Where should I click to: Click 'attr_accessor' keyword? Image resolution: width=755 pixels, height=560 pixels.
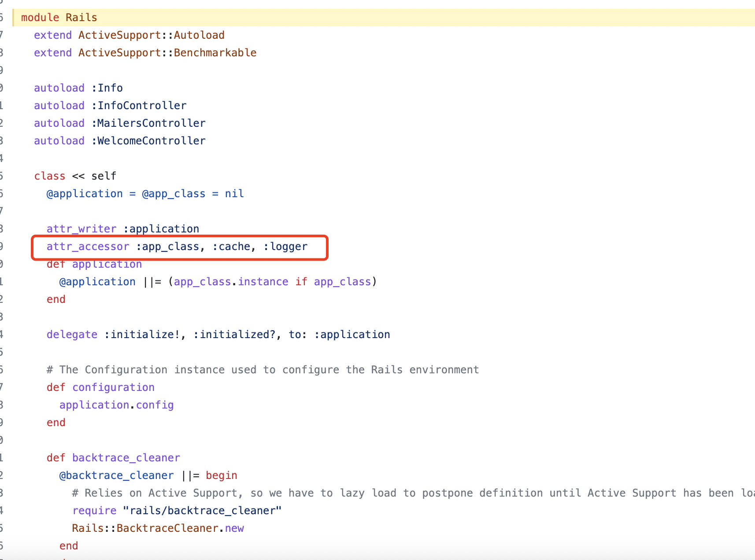88,247
